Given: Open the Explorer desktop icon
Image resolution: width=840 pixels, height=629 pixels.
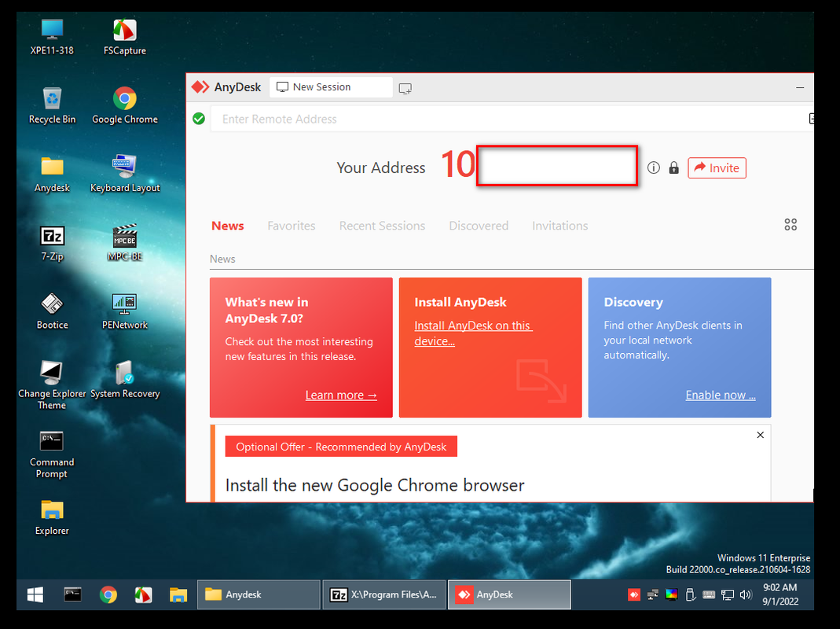Looking at the screenshot, I should tap(52, 517).
